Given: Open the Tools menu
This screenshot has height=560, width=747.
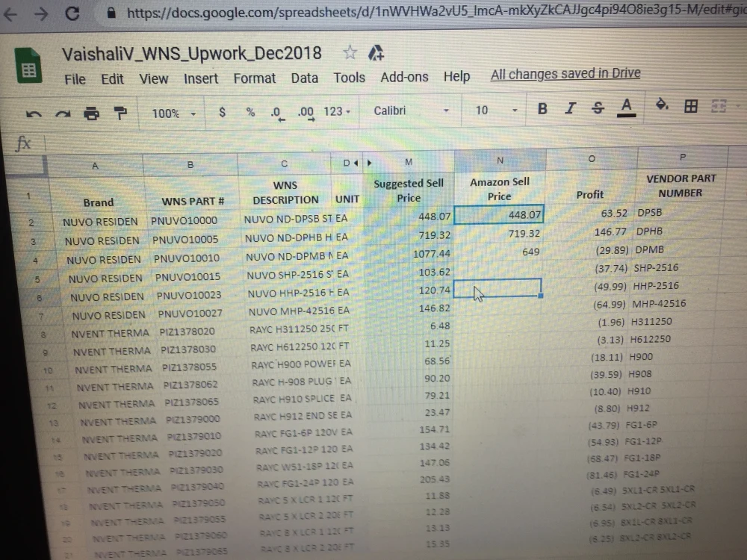Looking at the screenshot, I should point(349,77).
